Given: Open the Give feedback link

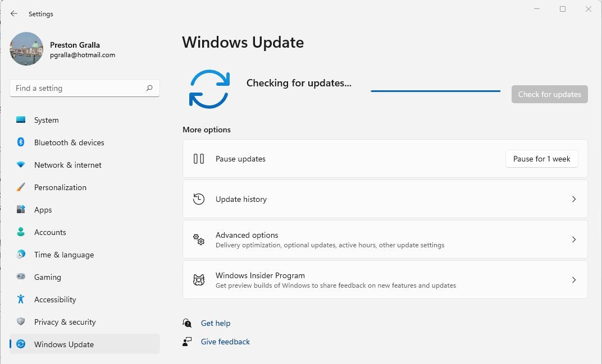Looking at the screenshot, I should point(225,342).
